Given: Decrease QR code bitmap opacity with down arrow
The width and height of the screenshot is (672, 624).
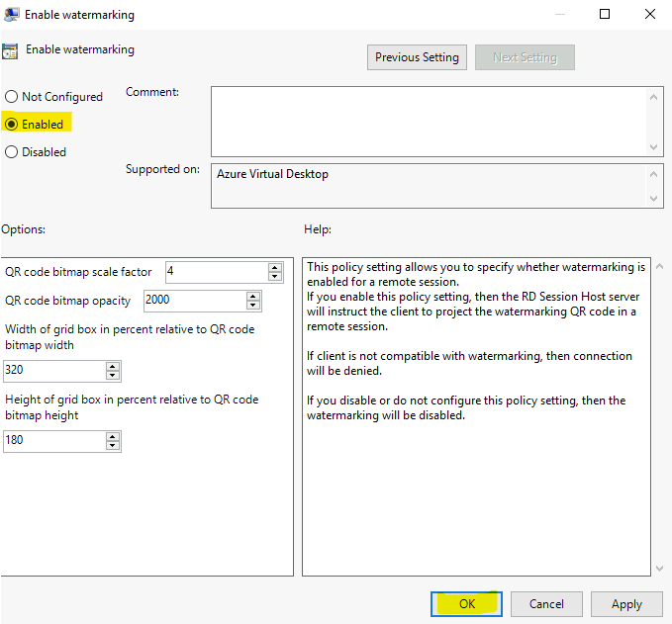Looking at the screenshot, I should point(253,306).
